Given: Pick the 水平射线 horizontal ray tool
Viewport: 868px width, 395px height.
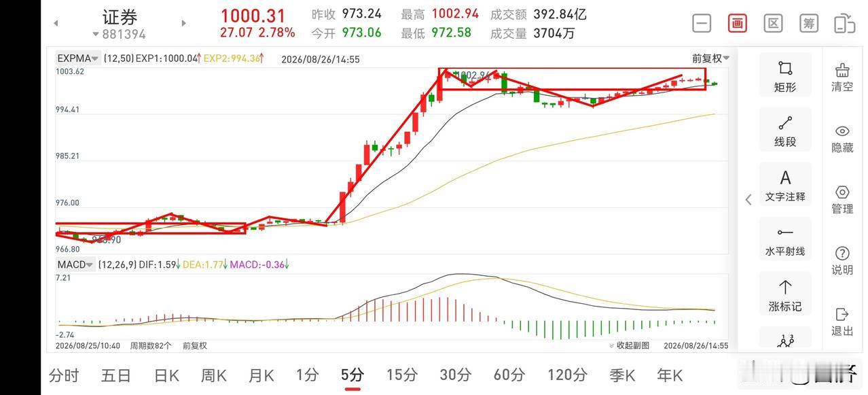Looking at the screenshot, I should coord(785,240).
